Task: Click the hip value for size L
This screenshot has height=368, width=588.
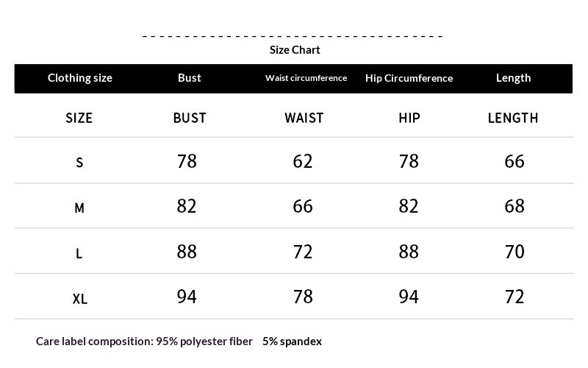Action: coord(409,252)
